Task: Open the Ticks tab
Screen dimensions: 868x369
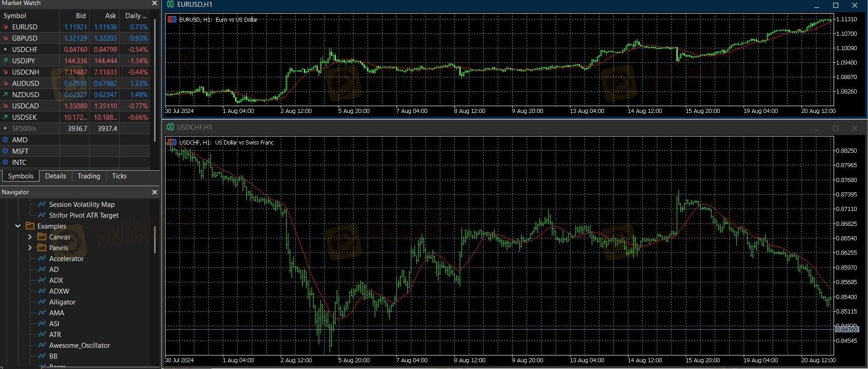Action: pyautogui.click(x=119, y=176)
